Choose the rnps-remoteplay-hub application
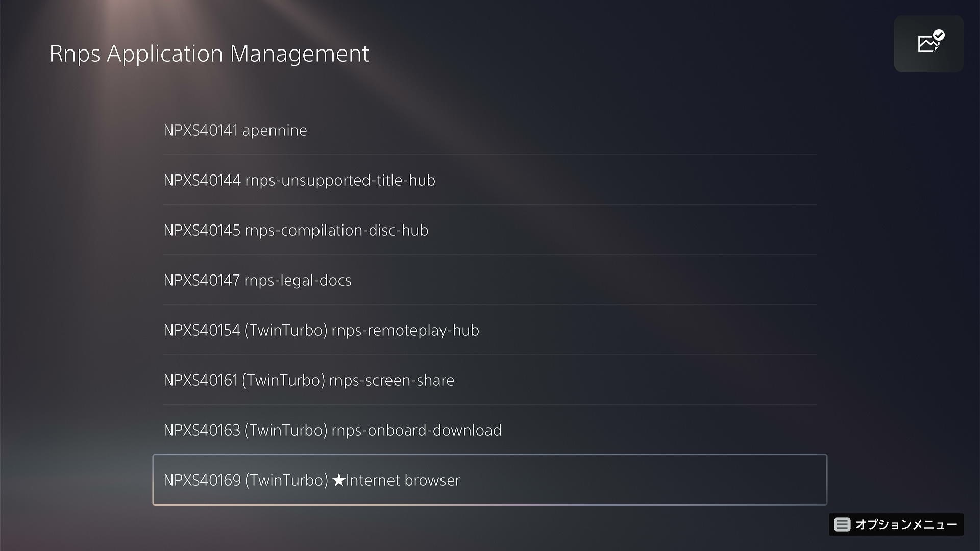Image resolution: width=980 pixels, height=551 pixels. pos(490,330)
